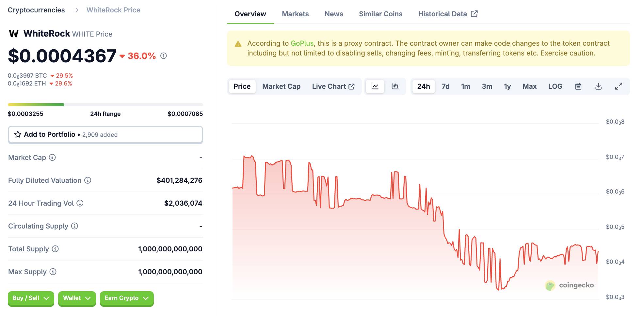
Task: Expand the Buy / Sell dropdown
Action: tap(31, 298)
